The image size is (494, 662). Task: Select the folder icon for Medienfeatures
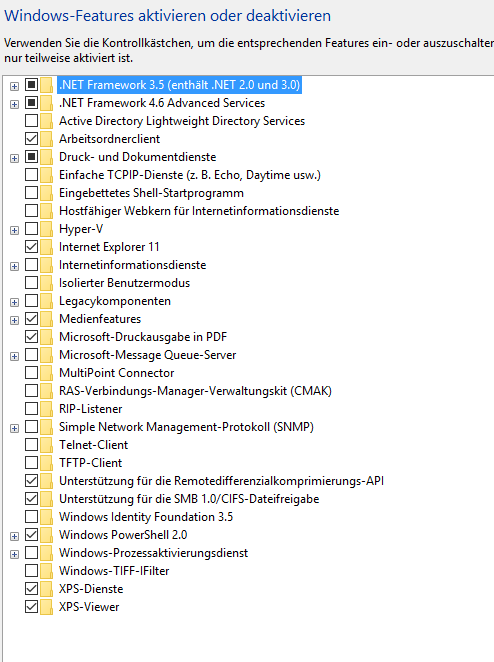pos(46,319)
